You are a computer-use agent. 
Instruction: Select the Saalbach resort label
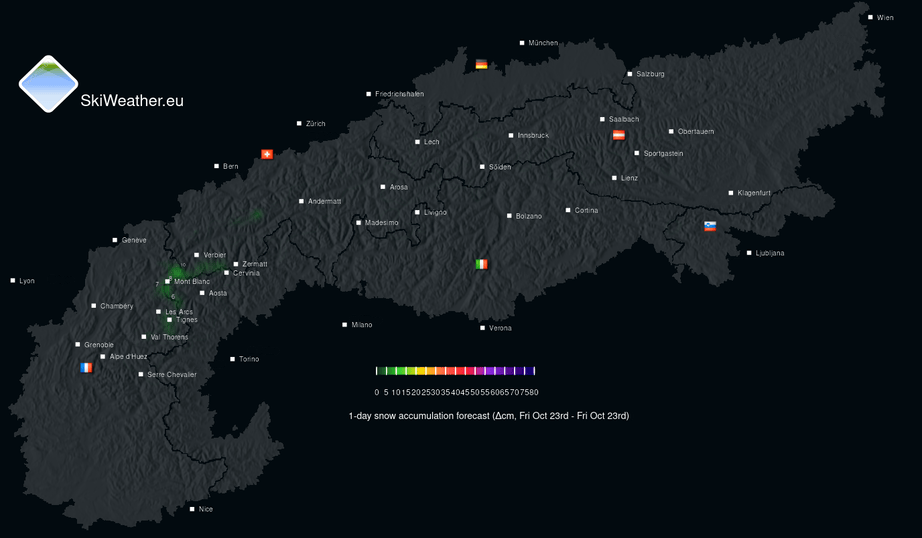click(x=624, y=119)
